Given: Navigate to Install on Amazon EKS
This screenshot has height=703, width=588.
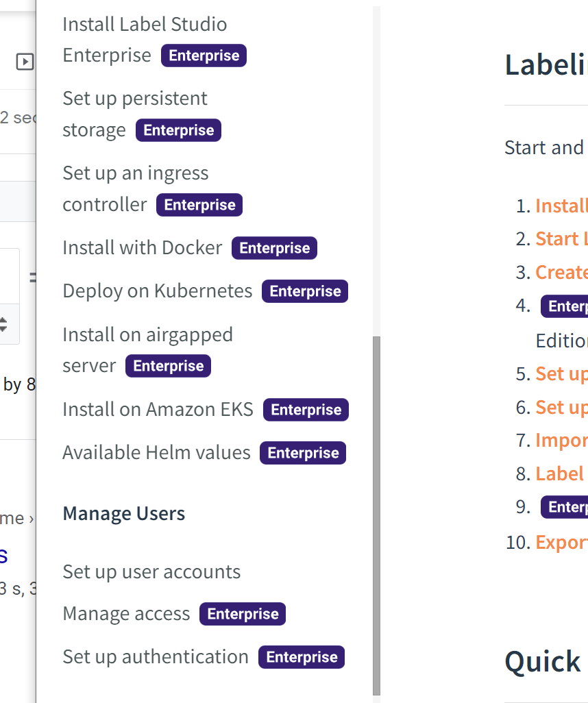Looking at the screenshot, I should (158, 410).
